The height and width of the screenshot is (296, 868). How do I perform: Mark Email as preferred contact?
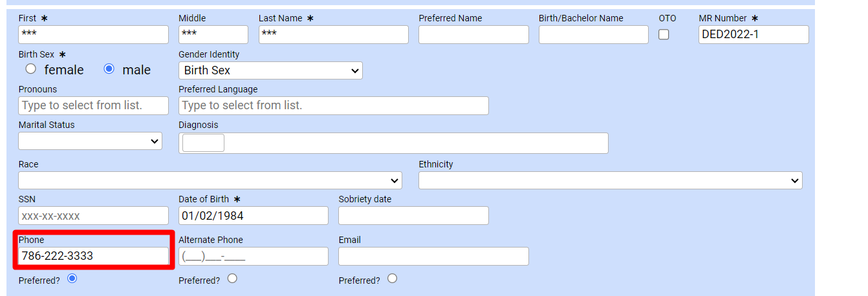pyautogui.click(x=392, y=279)
